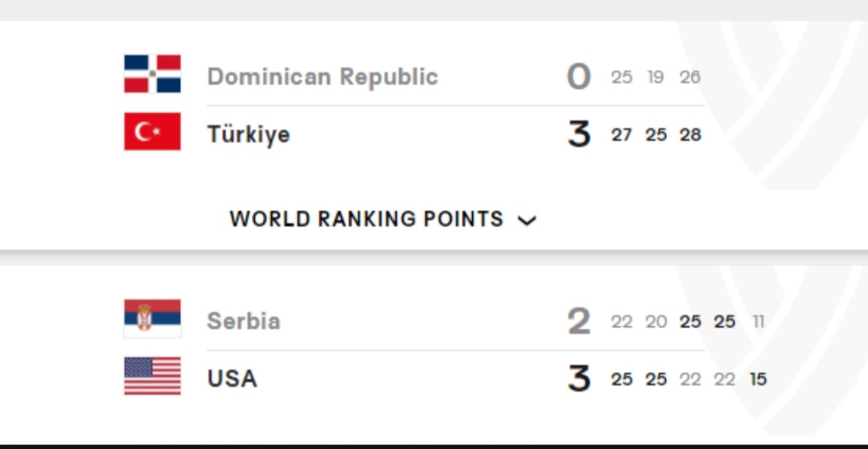Expand the World Ranking Points section
Viewport: 868px width, 449px height.
coord(383,219)
